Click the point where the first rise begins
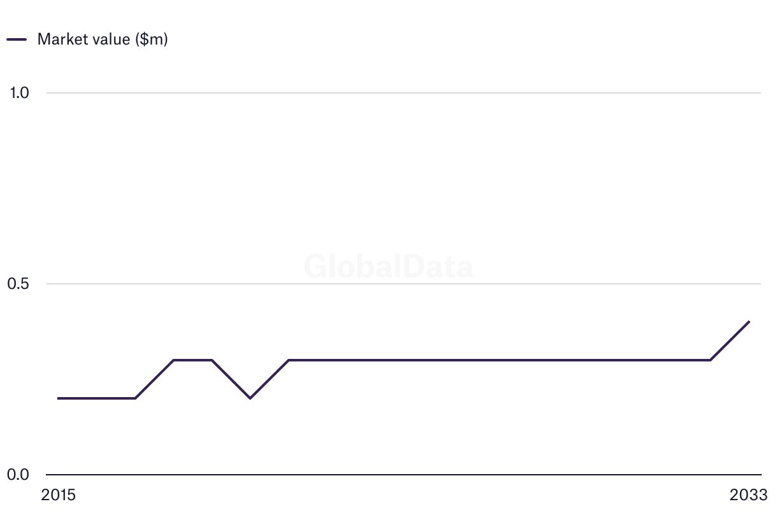The image size is (777, 532). point(135,398)
